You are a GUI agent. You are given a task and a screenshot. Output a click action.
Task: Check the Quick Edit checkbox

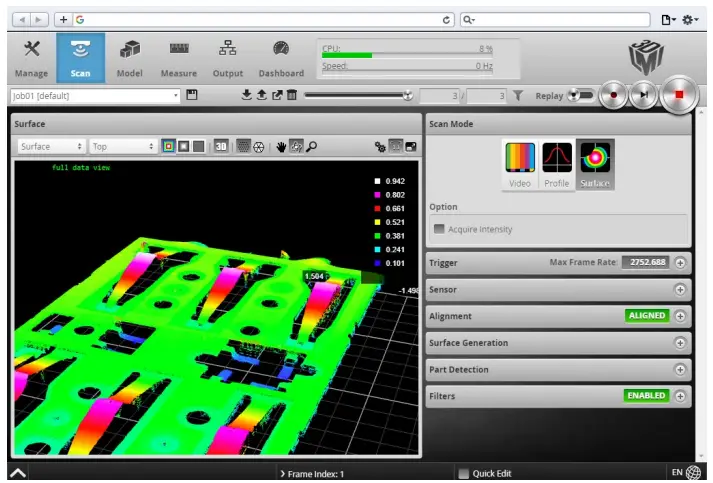point(463,473)
